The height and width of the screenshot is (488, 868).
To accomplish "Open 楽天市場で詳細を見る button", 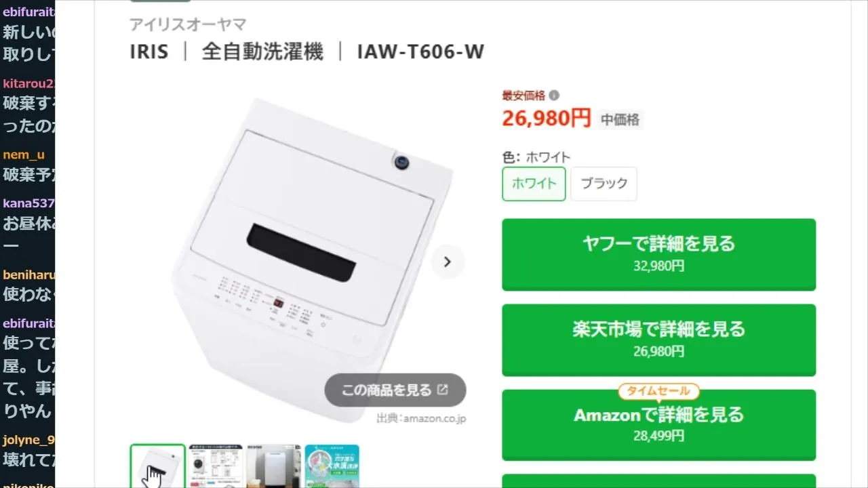I will tap(658, 340).
